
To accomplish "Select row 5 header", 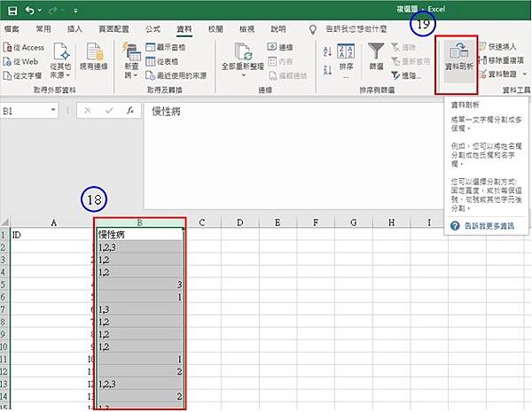I will pos(4,284).
